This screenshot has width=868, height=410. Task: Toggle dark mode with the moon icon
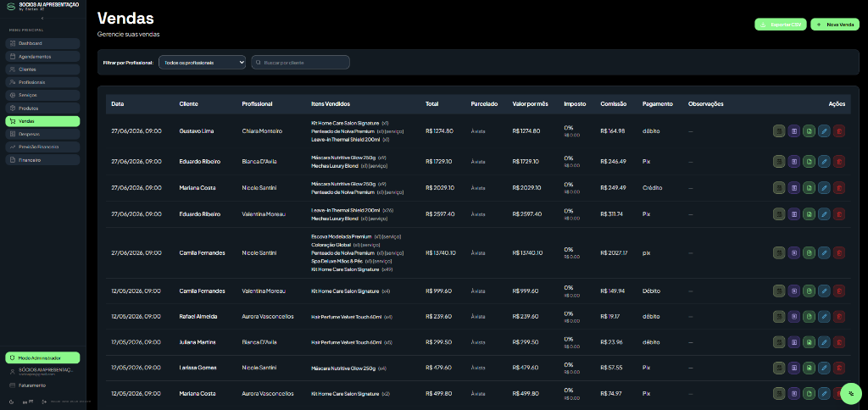click(x=12, y=402)
